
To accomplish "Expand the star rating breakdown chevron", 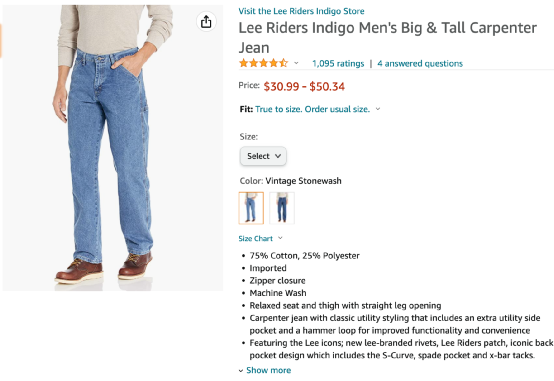I will [x=296, y=63].
